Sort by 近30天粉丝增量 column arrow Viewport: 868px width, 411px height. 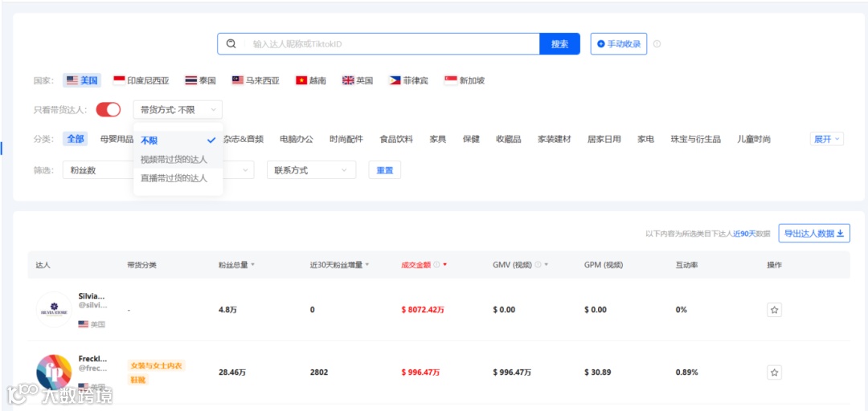click(367, 264)
